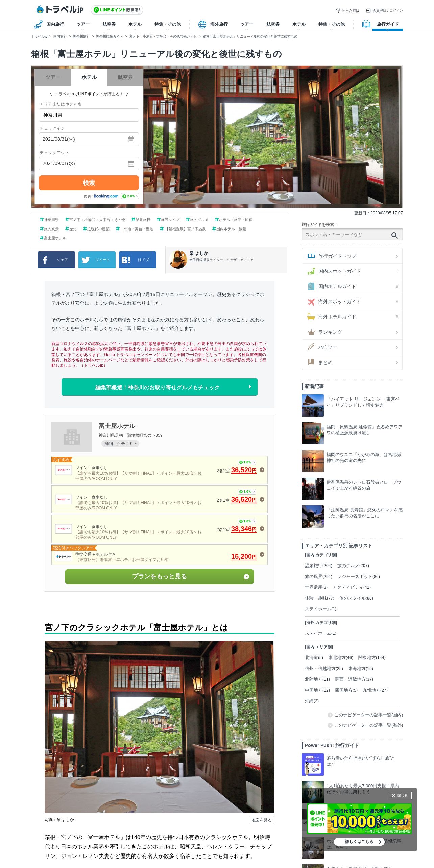Open 落ち着いたら行きたい ずらし旅 thumbnail

click(313, 765)
